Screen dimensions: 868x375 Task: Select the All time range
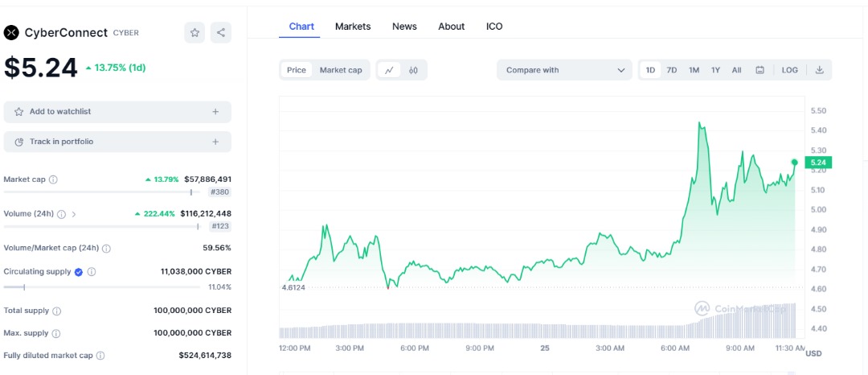(736, 70)
